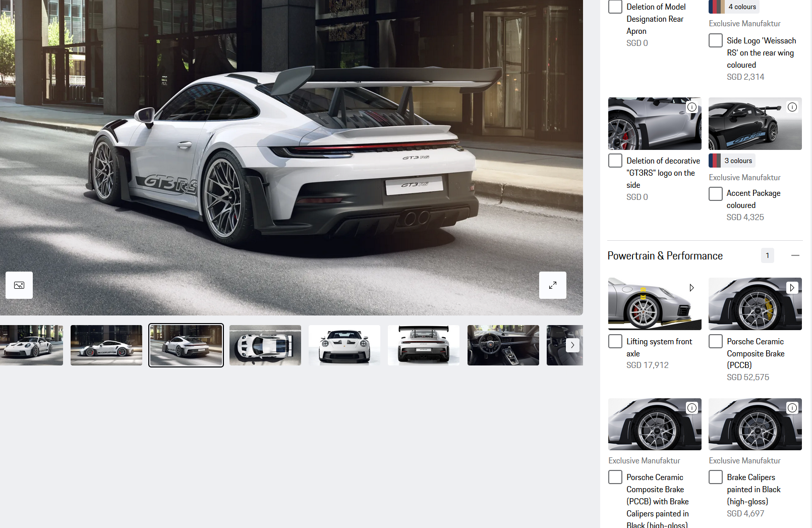Click the SGD 17,912 price text
This screenshot has height=528, width=812.
648,365
